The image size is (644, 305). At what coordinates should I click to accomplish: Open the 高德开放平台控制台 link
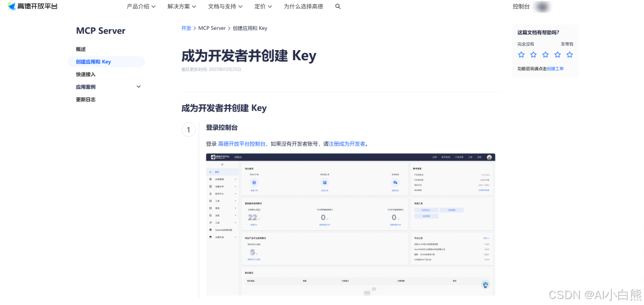242,144
